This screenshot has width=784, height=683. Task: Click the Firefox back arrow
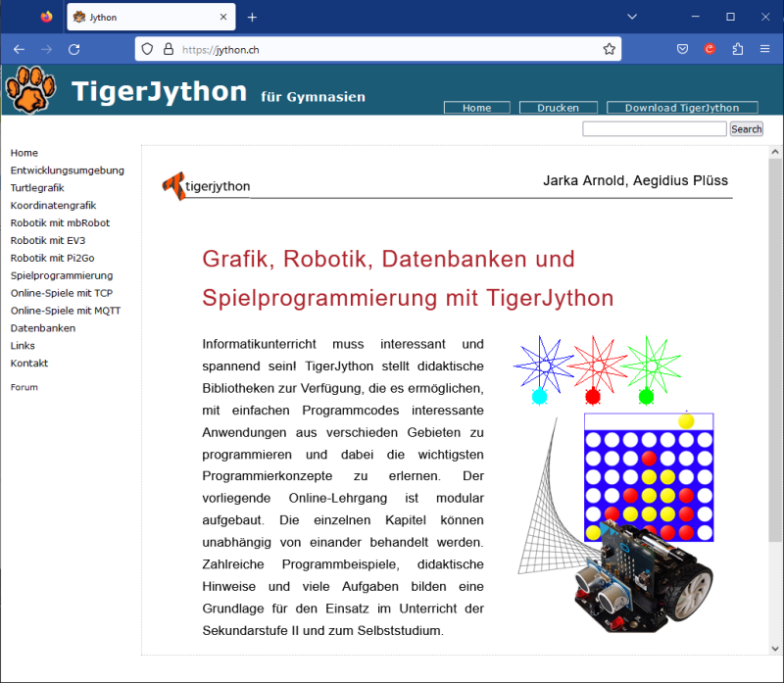[x=19, y=50]
